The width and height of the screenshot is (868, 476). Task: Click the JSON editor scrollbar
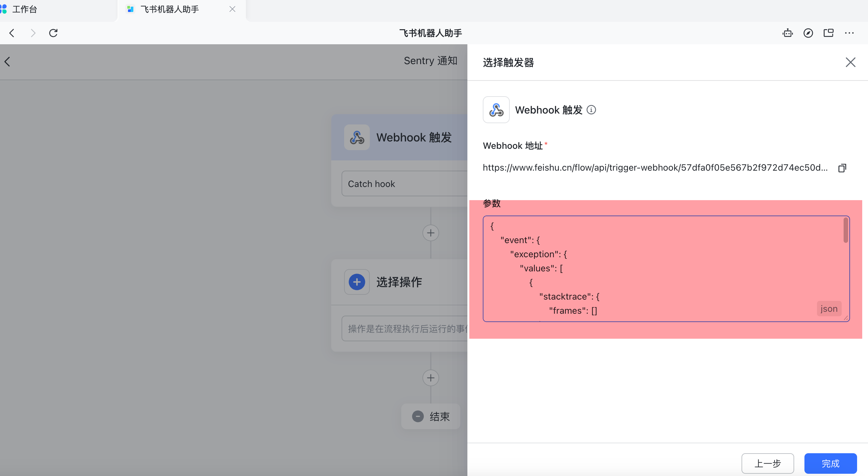pos(846,230)
